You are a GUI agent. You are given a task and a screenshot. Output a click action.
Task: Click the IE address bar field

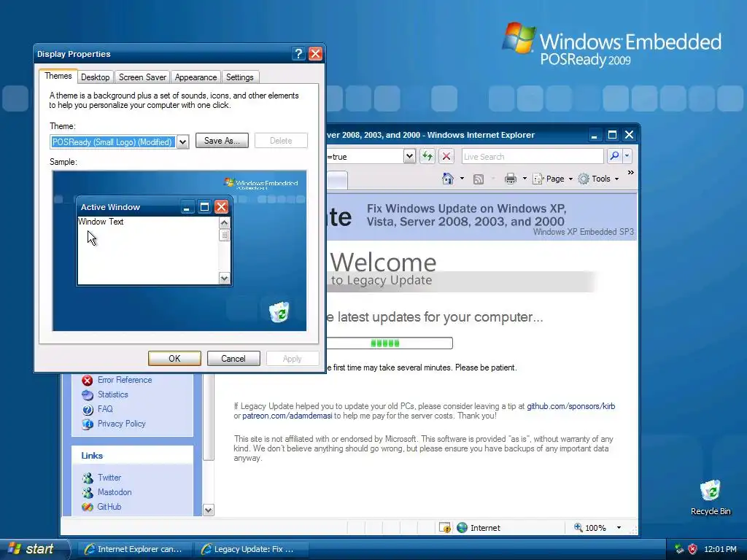[x=365, y=157]
